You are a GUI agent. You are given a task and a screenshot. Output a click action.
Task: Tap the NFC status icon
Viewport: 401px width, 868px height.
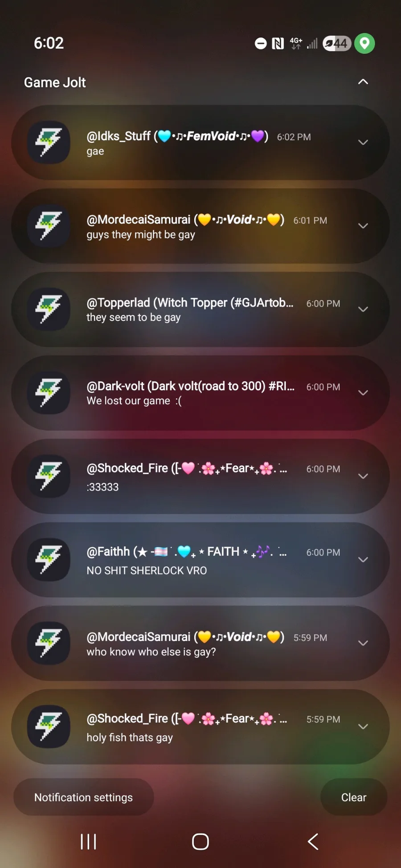(278, 43)
